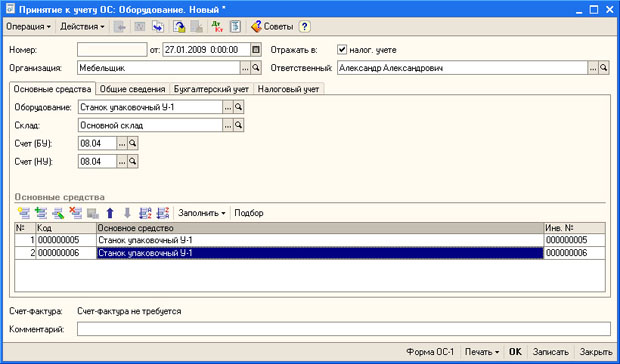Open Организация record via magnifier icon
The width and height of the screenshot is (620, 364).
pyautogui.click(x=256, y=68)
